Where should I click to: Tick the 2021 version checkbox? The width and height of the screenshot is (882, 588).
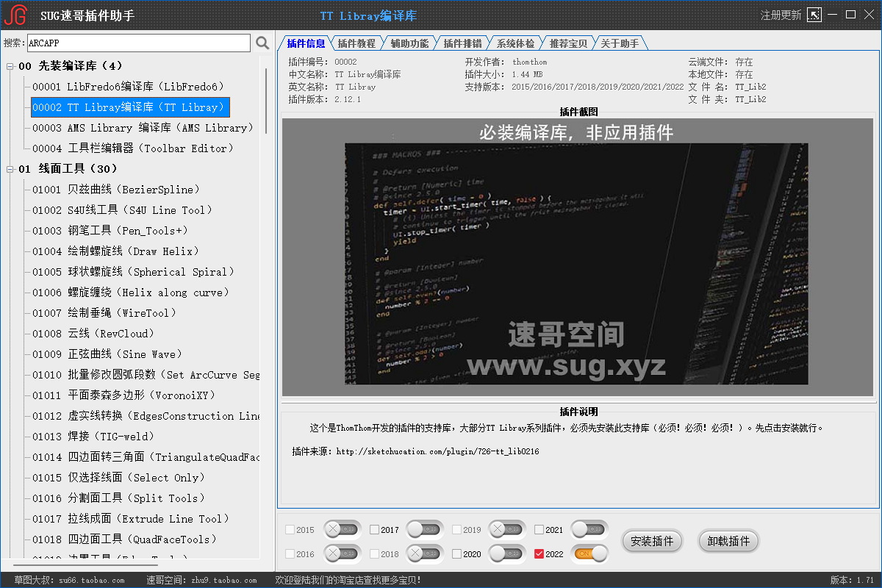tap(539, 530)
